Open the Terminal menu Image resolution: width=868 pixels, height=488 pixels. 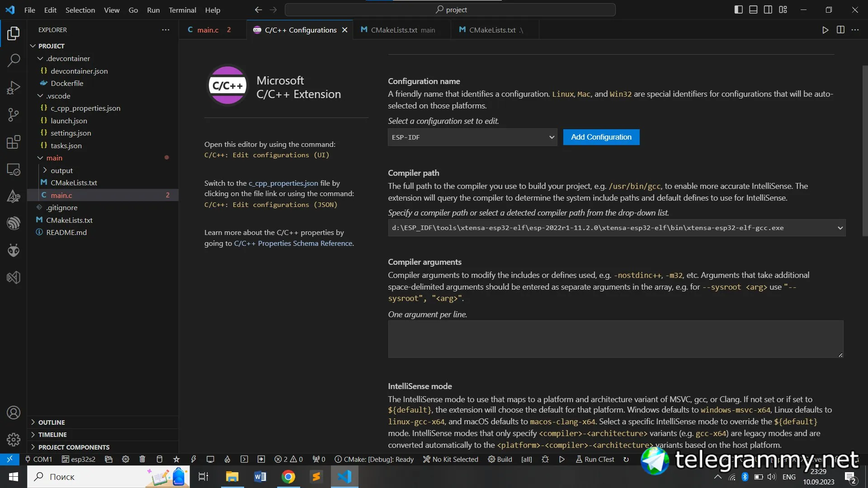182,10
